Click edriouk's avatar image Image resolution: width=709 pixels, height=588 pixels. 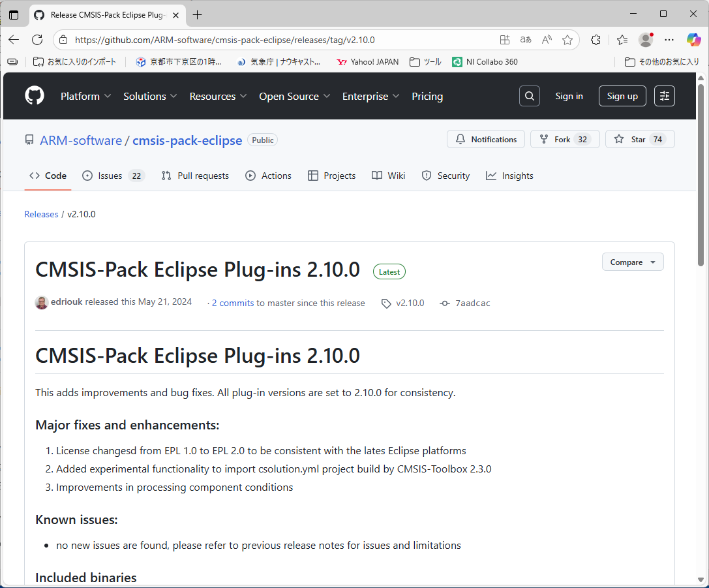(x=42, y=303)
